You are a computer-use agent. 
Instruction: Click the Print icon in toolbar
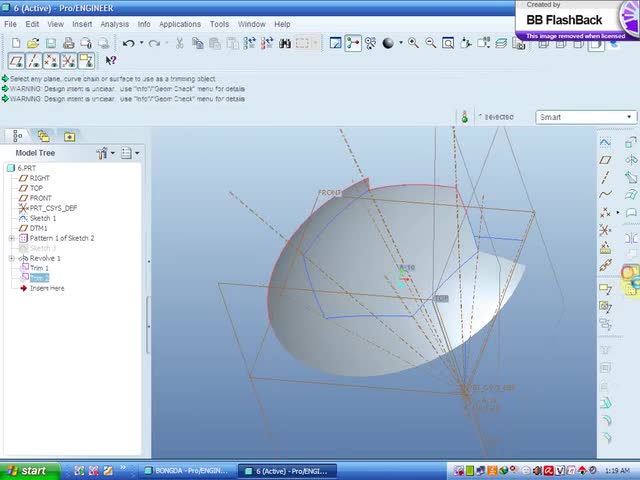[x=68, y=43]
